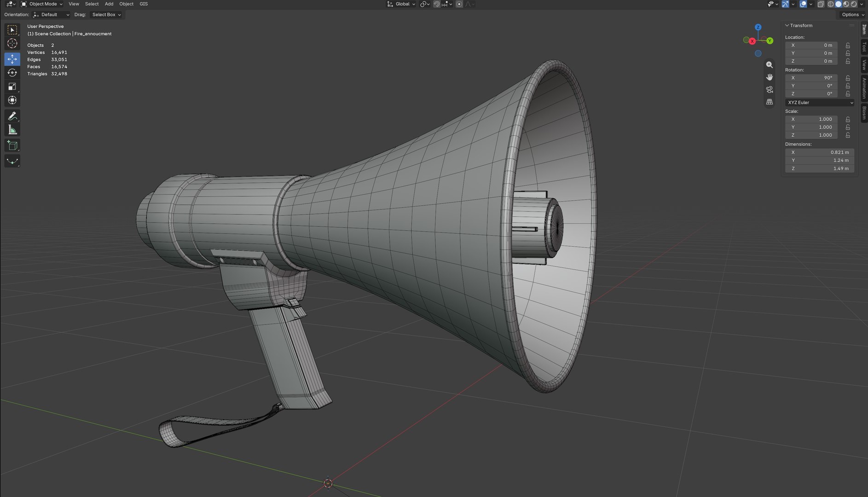Screen dimensions: 868x497
Task: Switch to solid viewport shading
Action: tap(839, 4)
